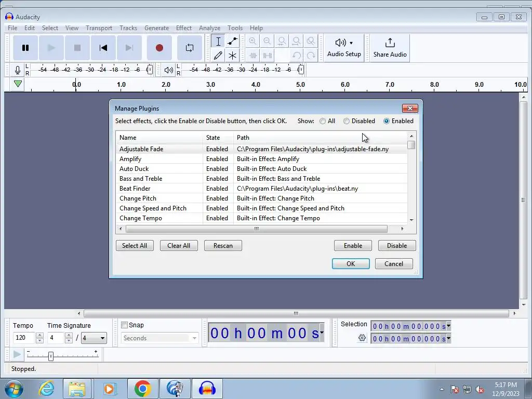This screenshot has width=532, height=399.
Task: Click the Pause button in transport toolbar
Action: point(25,48)
